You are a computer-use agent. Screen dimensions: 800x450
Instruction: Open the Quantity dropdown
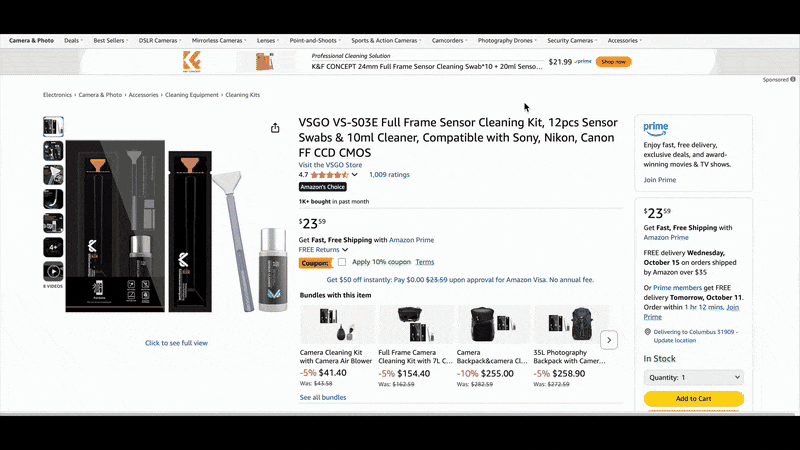coord(693,377)
